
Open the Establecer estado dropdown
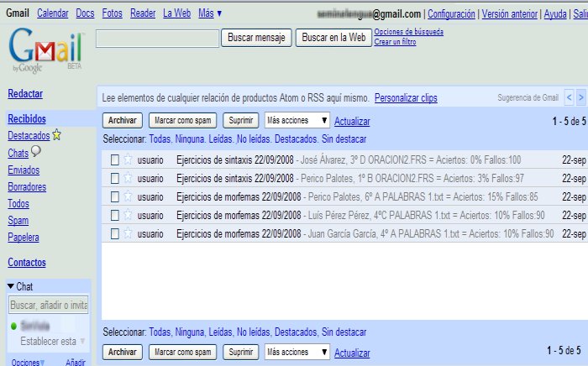(53, 342)
